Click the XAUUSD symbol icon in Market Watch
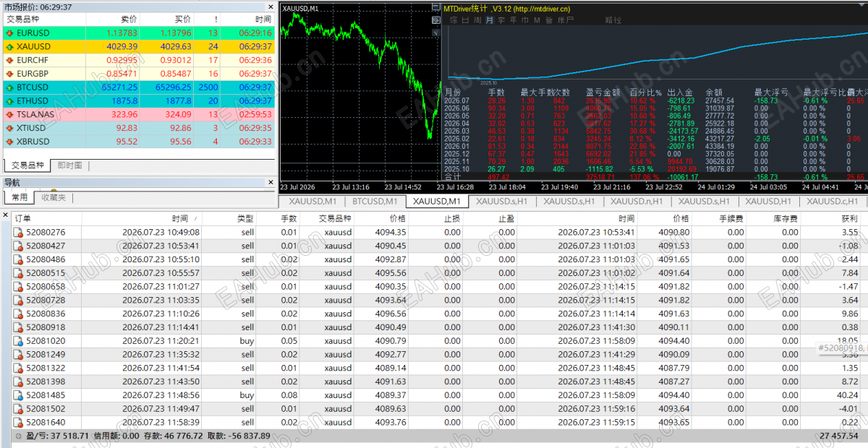 click(x=9, y=46)
